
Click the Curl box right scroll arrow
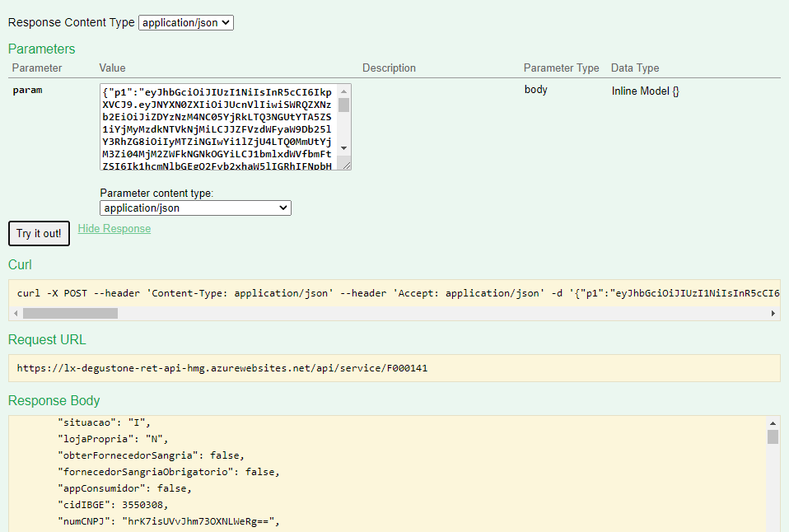(x=773, y=313)
